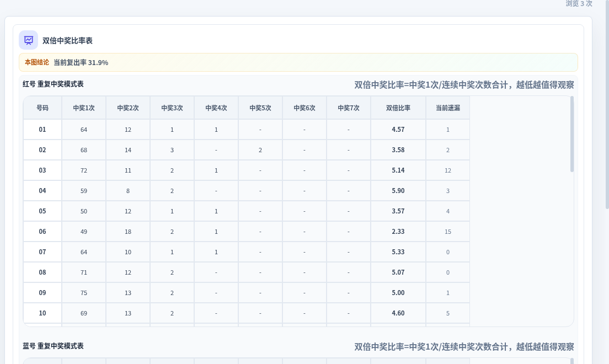Click the 中奖2次 value 10 for number 07
The image size is (609, 364).
coord(128,252)
